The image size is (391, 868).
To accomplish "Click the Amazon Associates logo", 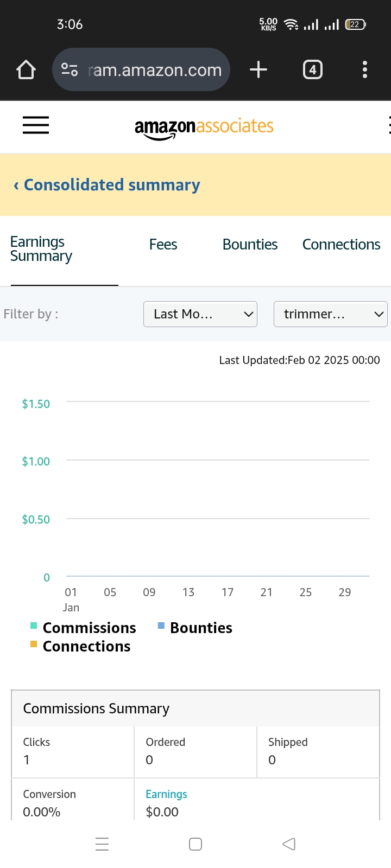I will (x=204, y=128).
